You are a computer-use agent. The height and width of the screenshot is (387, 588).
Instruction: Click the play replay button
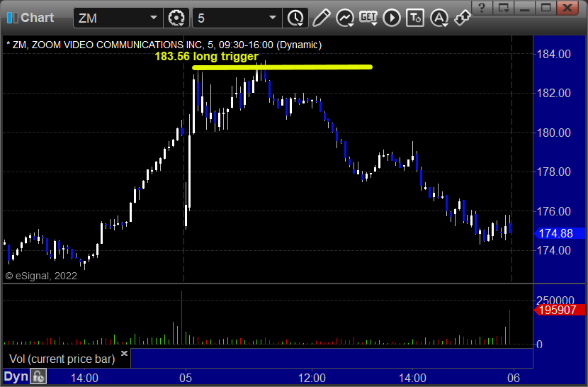[392, 18]
